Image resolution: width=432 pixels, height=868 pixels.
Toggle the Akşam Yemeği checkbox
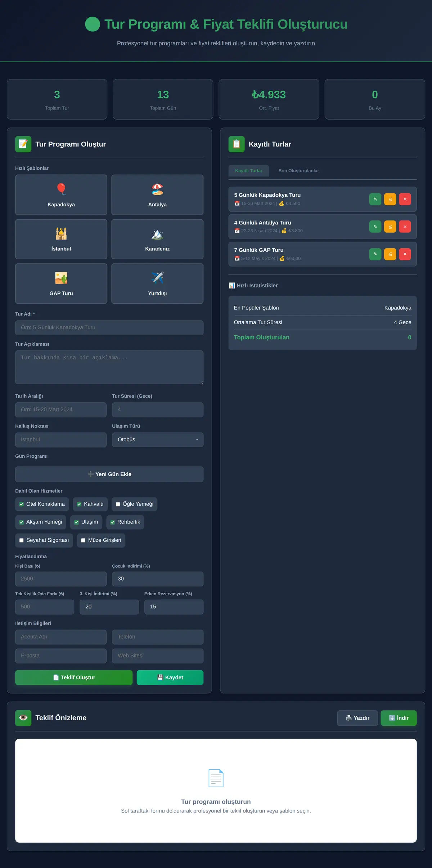pyautogui.click(x=22, y=522)
